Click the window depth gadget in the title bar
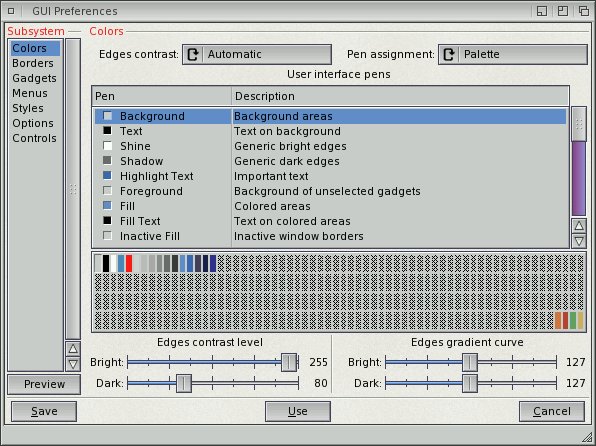596x446 pixels. click(x=583, y=11)
